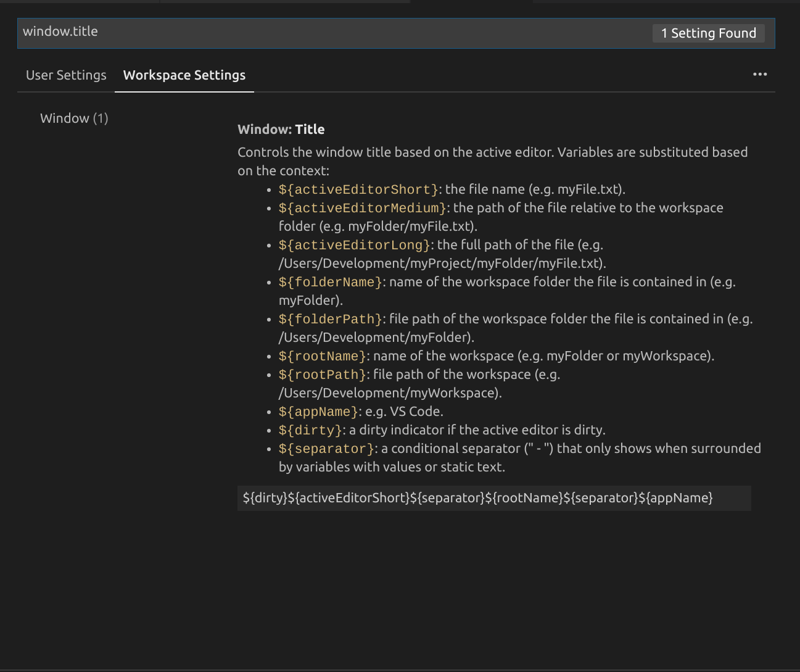Screen dimensions: 800x672
Task: Open the settings more actions ellipsis menu
Action: [x=760, y=74]
